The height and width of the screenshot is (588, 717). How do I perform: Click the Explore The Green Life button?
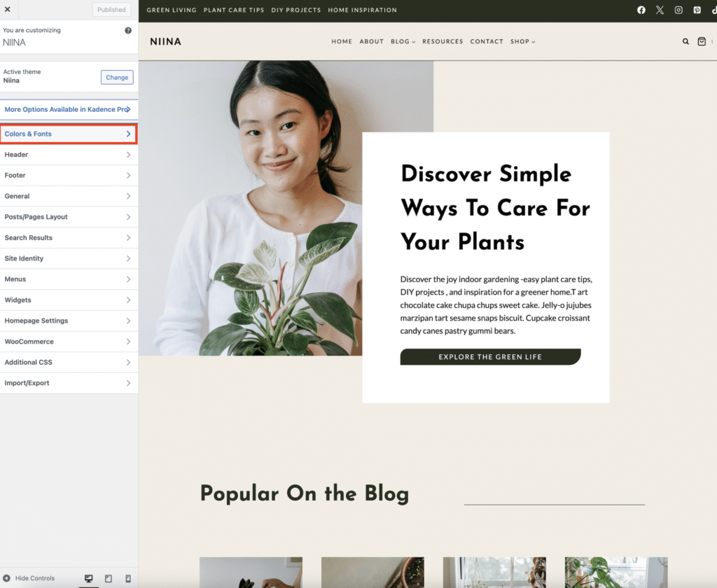[x=490, y=357]
